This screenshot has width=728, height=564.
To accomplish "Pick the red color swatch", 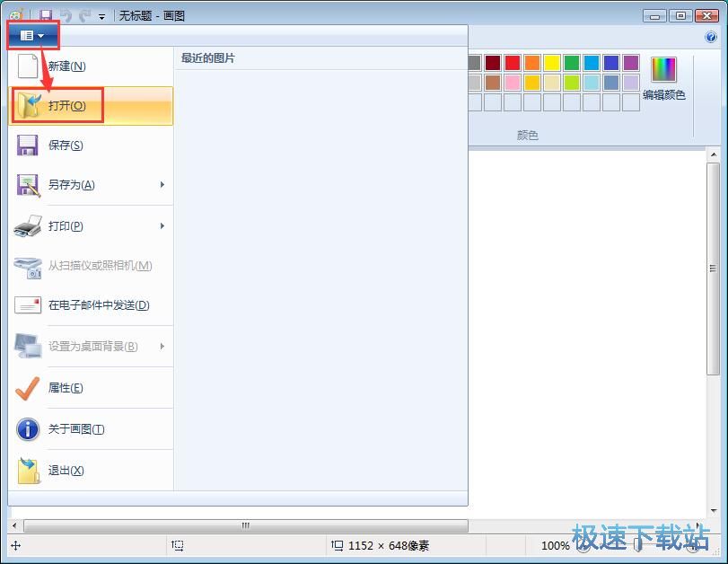I will coord(513,62).
